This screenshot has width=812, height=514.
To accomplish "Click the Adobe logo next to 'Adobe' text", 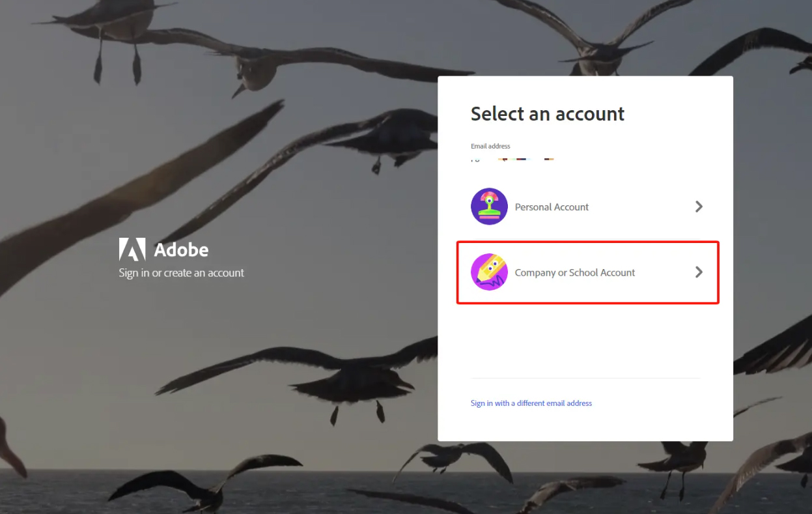I will [132, 249].
